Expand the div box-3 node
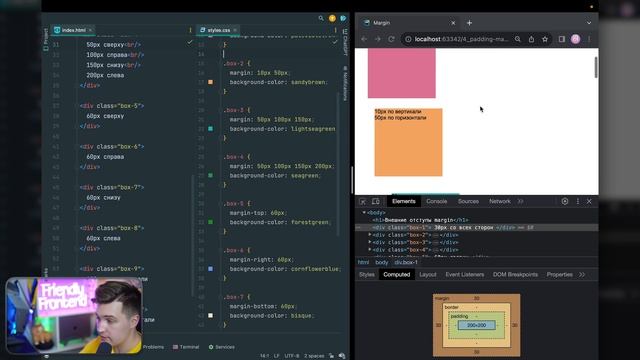 click(x=370, y=242)
